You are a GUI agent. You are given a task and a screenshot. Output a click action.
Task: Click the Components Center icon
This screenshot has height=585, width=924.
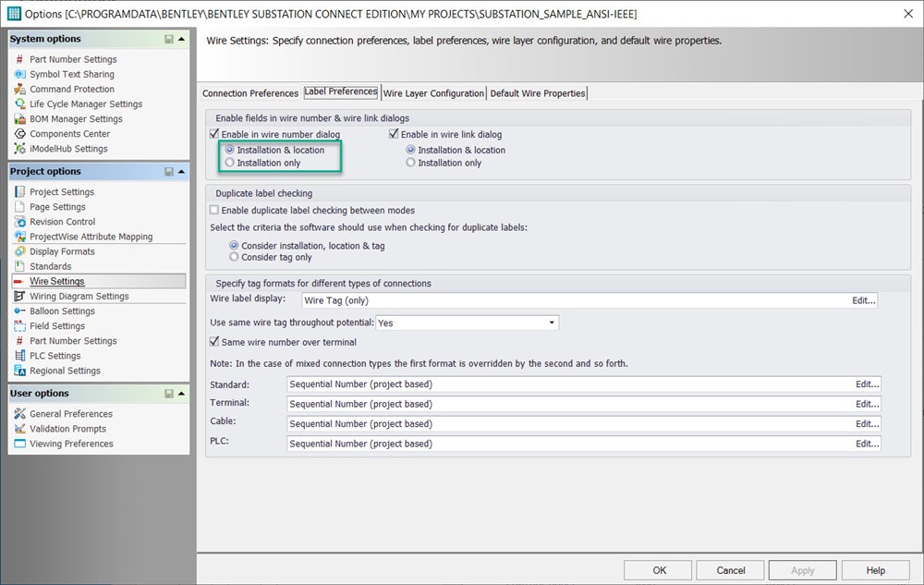(x=19, y=134)
